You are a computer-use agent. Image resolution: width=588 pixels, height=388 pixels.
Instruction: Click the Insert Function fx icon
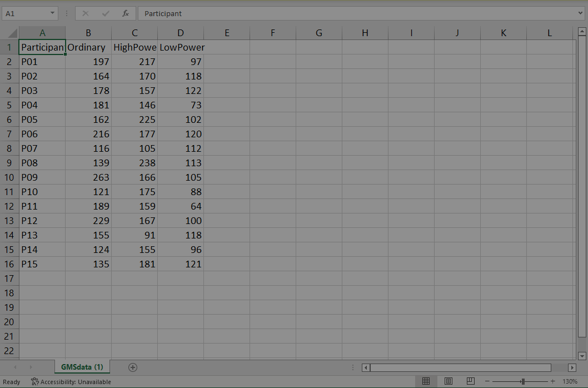pyautogui.click(x=126, y=13)
